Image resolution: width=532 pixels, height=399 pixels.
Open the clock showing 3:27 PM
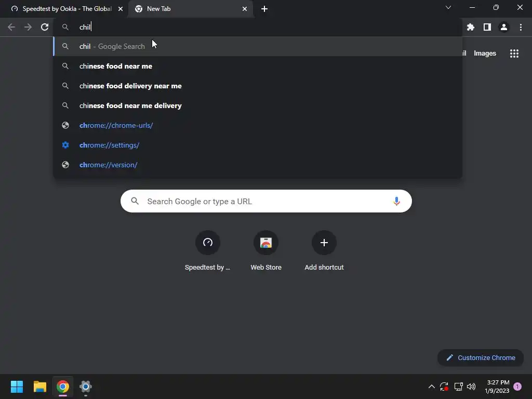[x=497, y=387]
